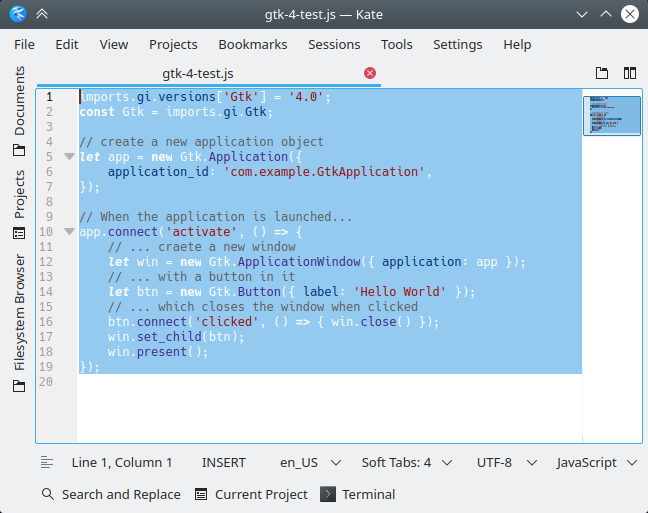The image size is (648, 513).
Task: Click the code minimap thumbnail
Action: [x=612, y=115]
